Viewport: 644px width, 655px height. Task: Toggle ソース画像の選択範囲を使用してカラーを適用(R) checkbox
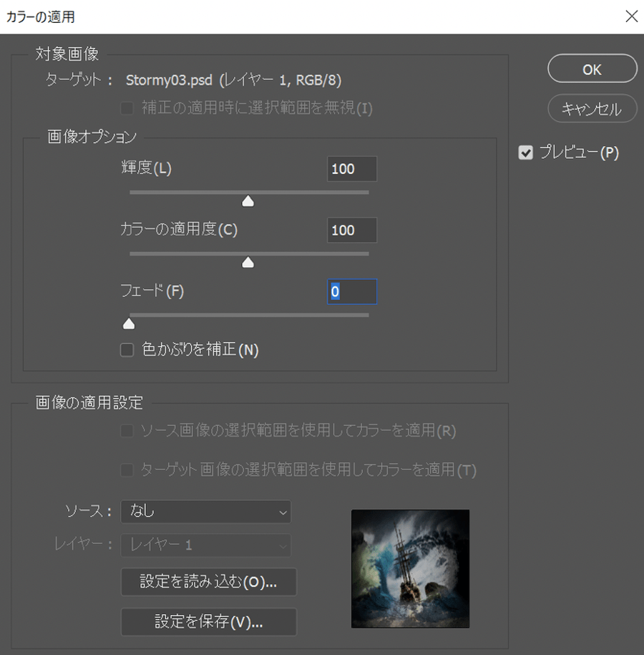tap(127, 431)
